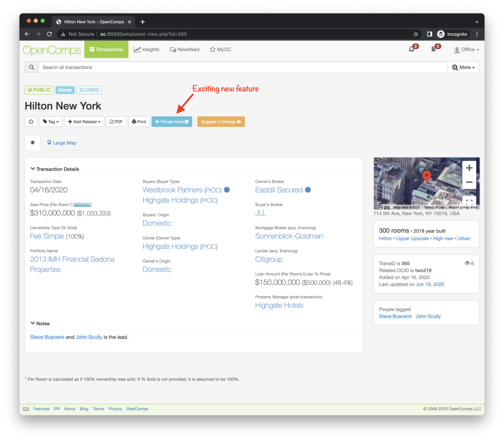Open the bell notifications icon
Screen dimensions: 504x441
[411, 49]
